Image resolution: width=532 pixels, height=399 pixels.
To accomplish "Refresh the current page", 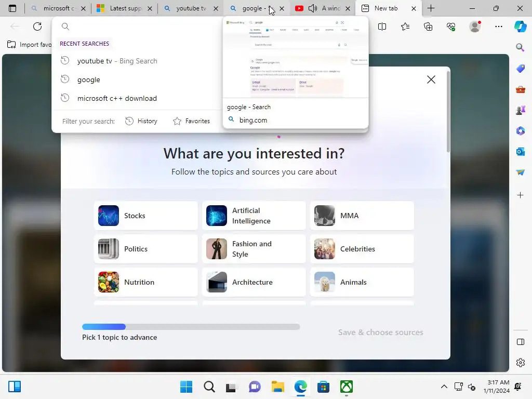I will pyautogui.click(x=37, y=26).
